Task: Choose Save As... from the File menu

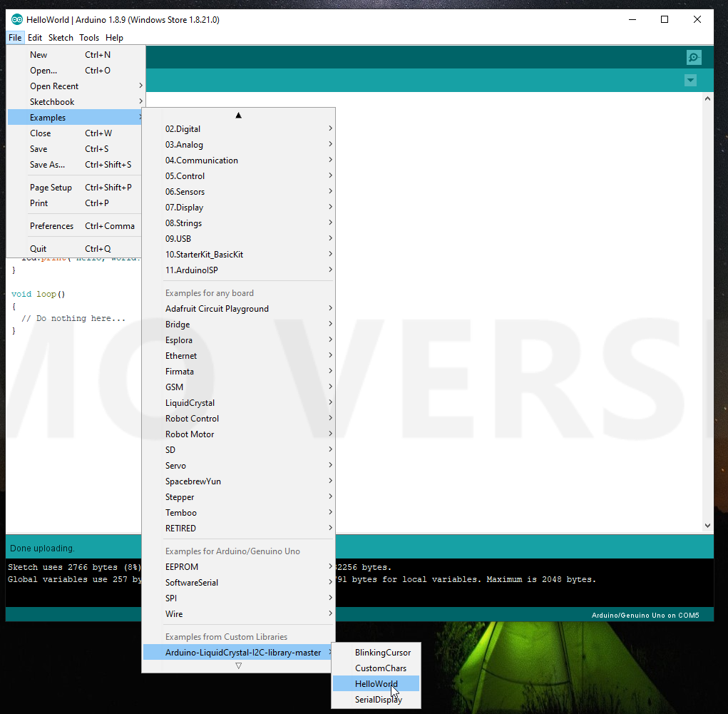Action: point(75,165)
